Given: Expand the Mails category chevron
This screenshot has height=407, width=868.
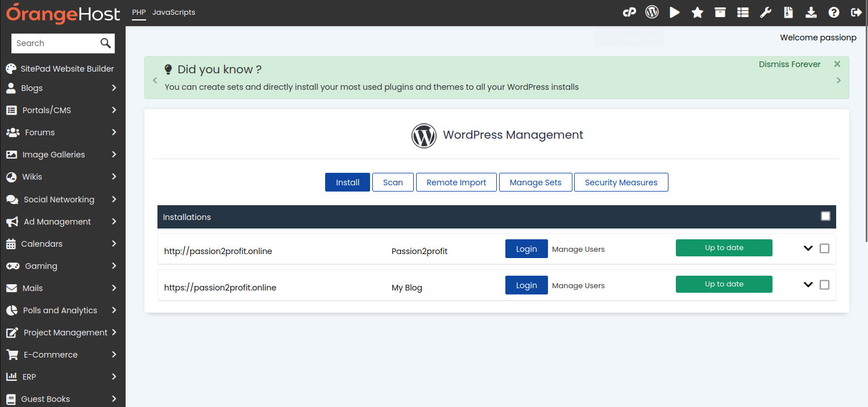Looking at the screenshot, I should click(114, 288).
